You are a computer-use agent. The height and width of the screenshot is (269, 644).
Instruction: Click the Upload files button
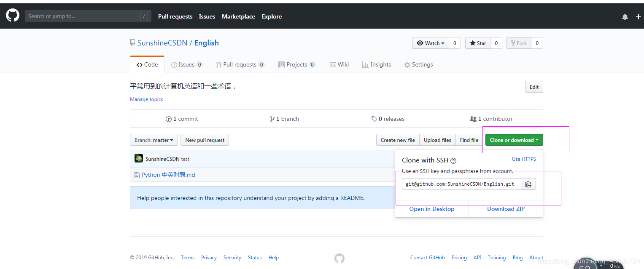pyautogui.click(x=437, y=140)
